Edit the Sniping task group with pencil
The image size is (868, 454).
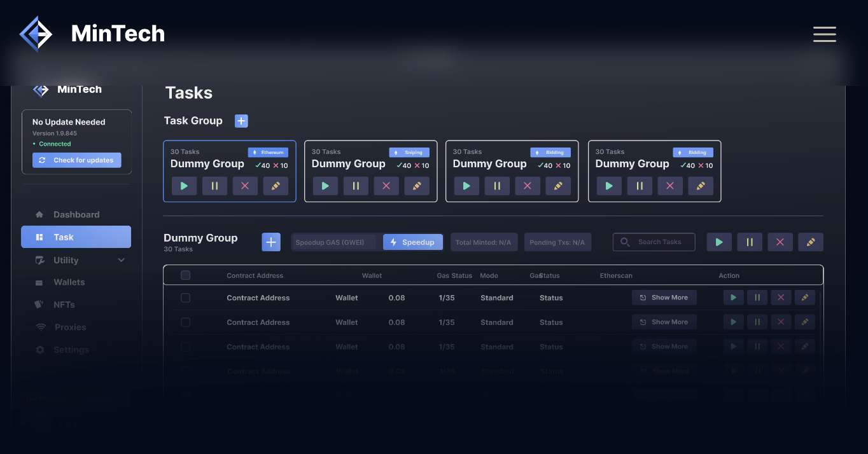[417, 186]
